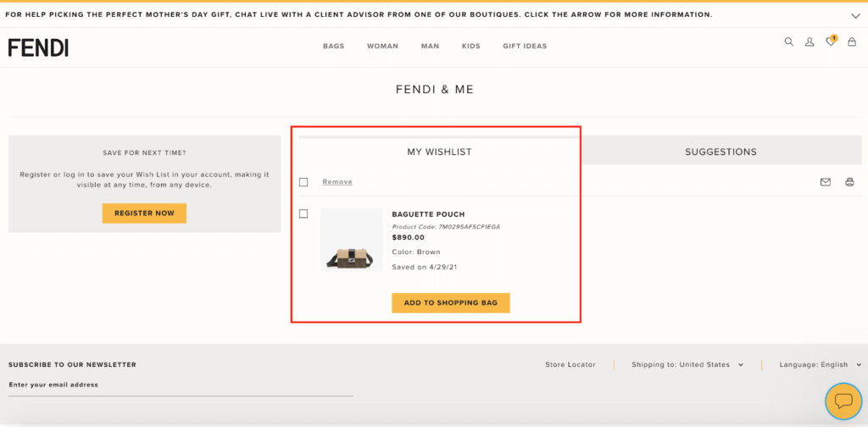Open the live chat bubble
Image resolution: width=868 pixels, height=427 pixels.
843,401
